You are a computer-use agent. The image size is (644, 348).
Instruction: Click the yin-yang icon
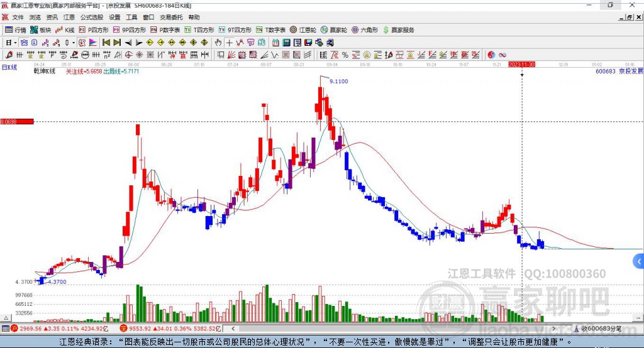(x=491, y=55)
